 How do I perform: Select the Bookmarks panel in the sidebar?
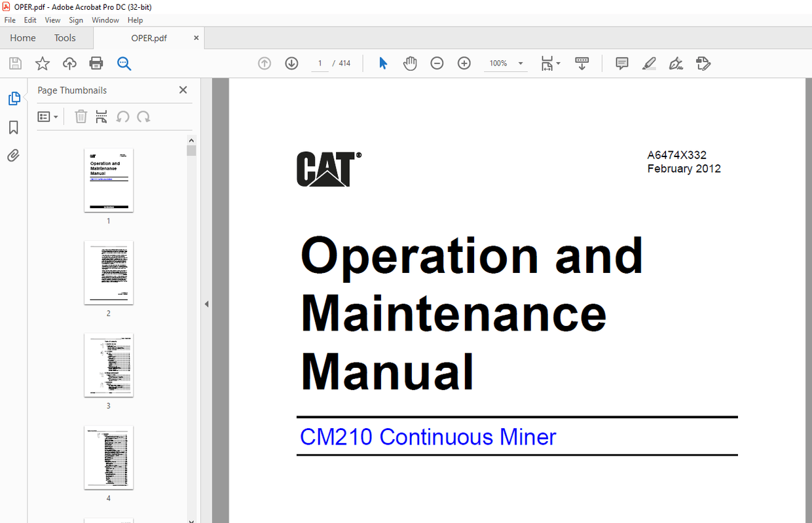pos(13,127)
